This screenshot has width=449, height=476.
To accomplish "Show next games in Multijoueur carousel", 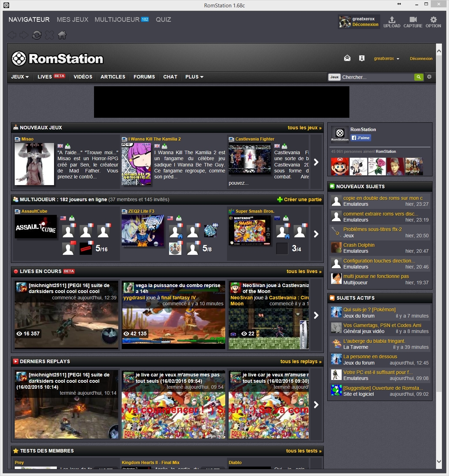I will coord(316,234).
